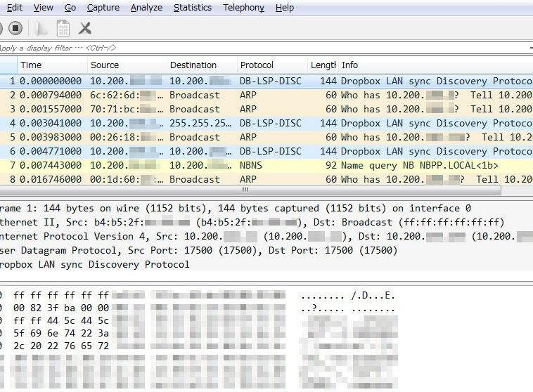Select ARP packet 2 from 6c:62:6d
The height and width of the screenshot is (392, 533).
266,95
